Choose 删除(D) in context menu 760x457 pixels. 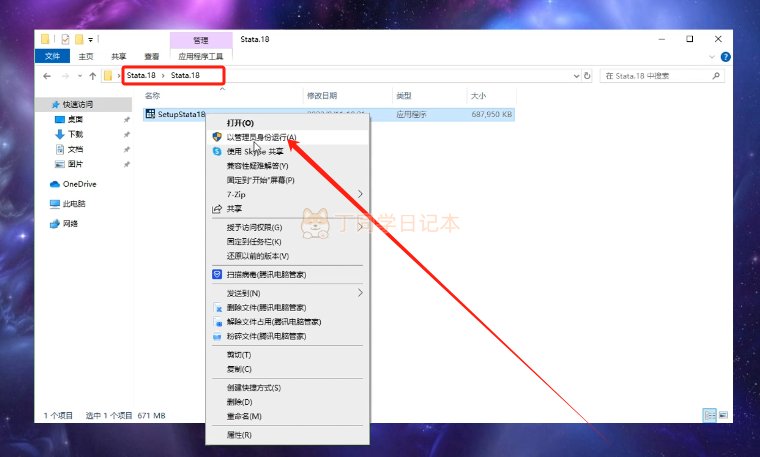click(287, 402)
